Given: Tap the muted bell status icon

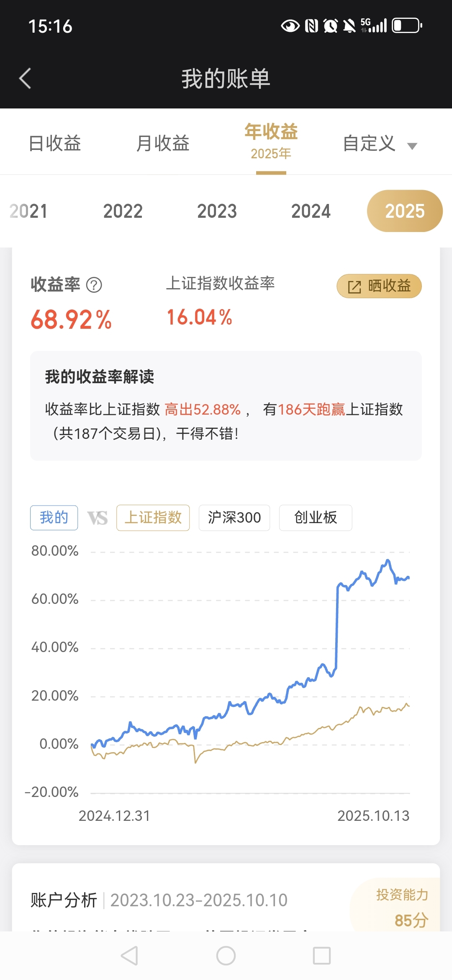Looking at the screenshot, I should (349, 26).
